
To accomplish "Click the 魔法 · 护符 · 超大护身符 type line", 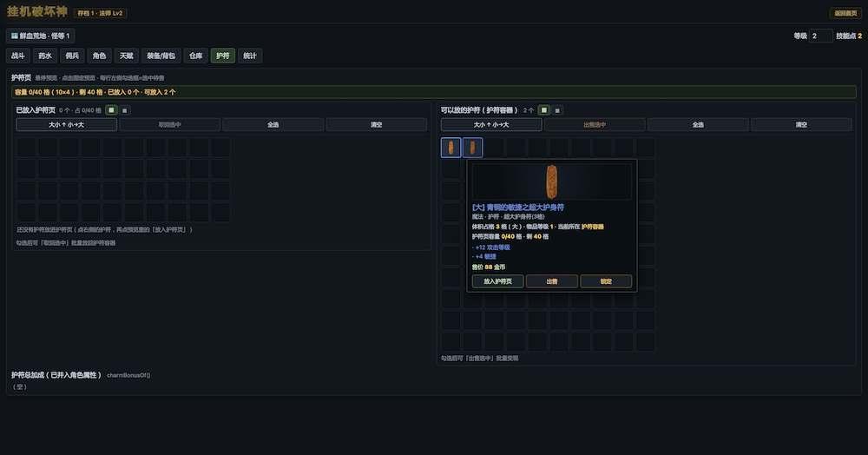I will pyautogui.click(x=508, y=216).
